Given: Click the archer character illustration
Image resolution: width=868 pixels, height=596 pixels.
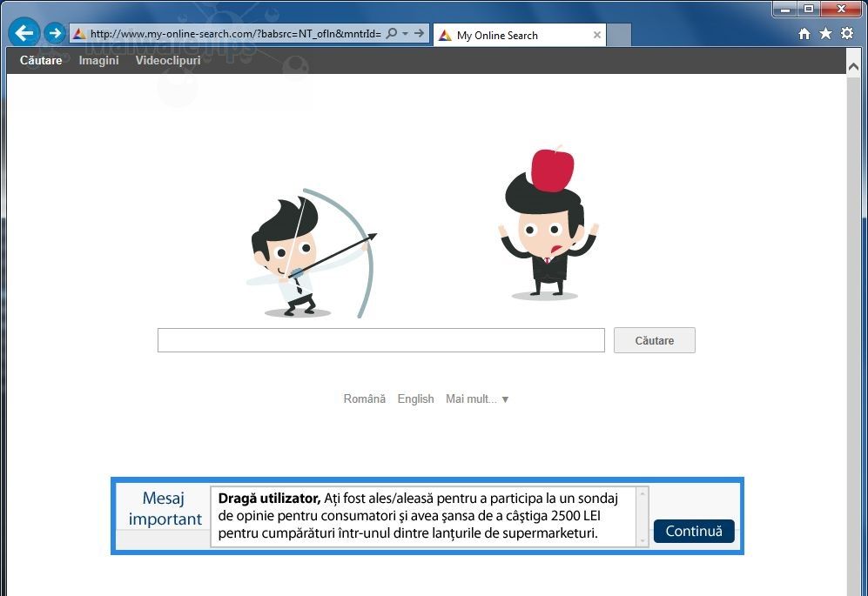Looking at the screenshot, I should tap(312, 253).
